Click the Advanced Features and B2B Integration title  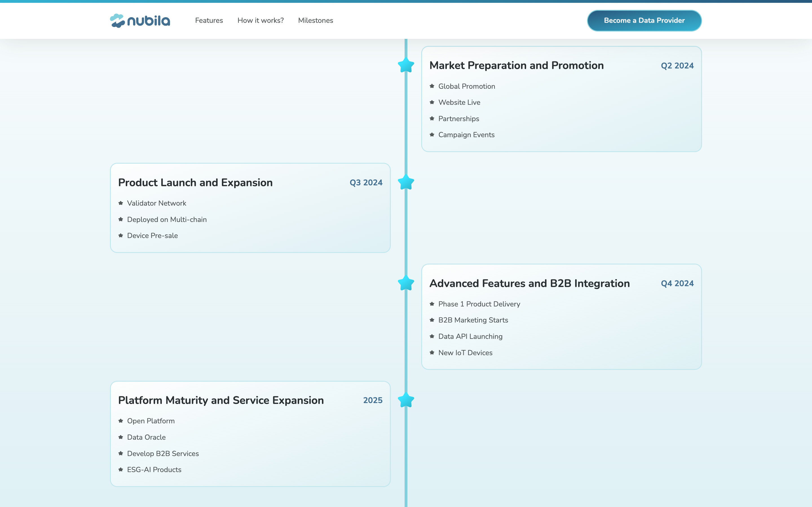[529, 283]
